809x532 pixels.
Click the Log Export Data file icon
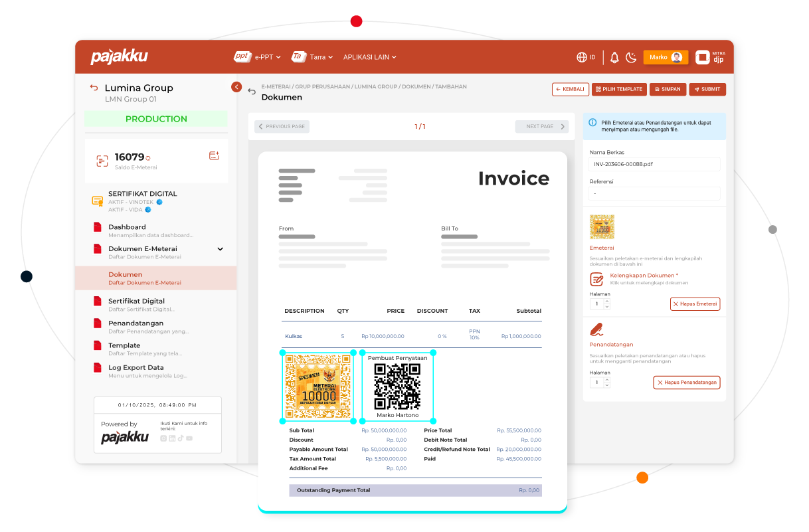click(97, 367)
